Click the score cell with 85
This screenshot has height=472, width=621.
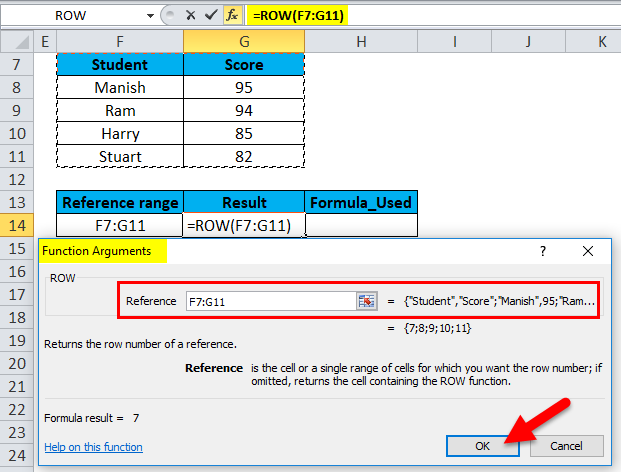tap(244, 133)
